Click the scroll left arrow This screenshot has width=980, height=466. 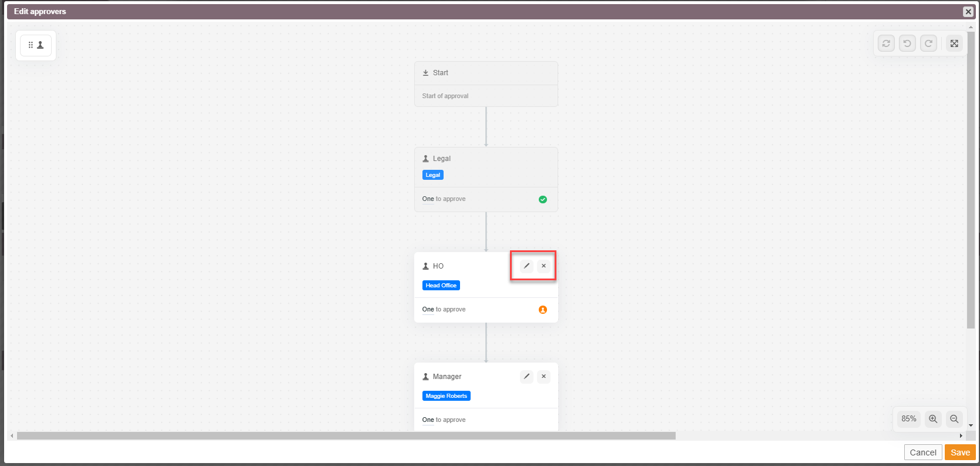pos(12,436)
